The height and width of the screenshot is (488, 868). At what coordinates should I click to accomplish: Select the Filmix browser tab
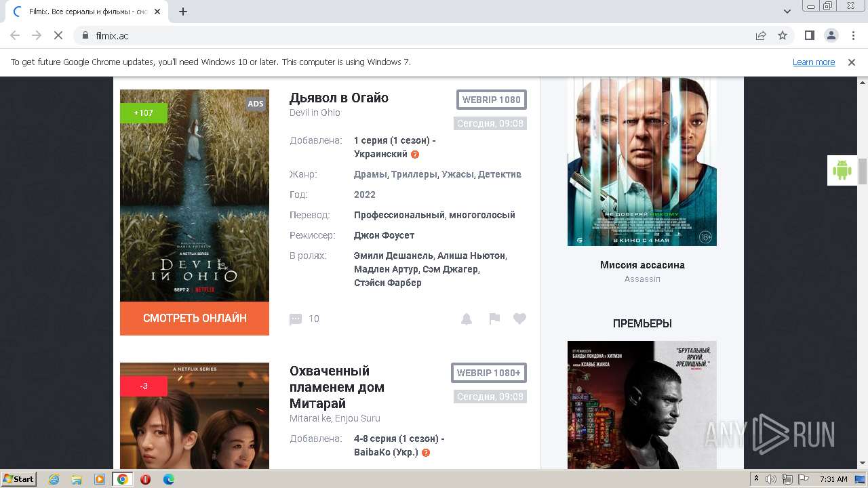tap(87, 12)
